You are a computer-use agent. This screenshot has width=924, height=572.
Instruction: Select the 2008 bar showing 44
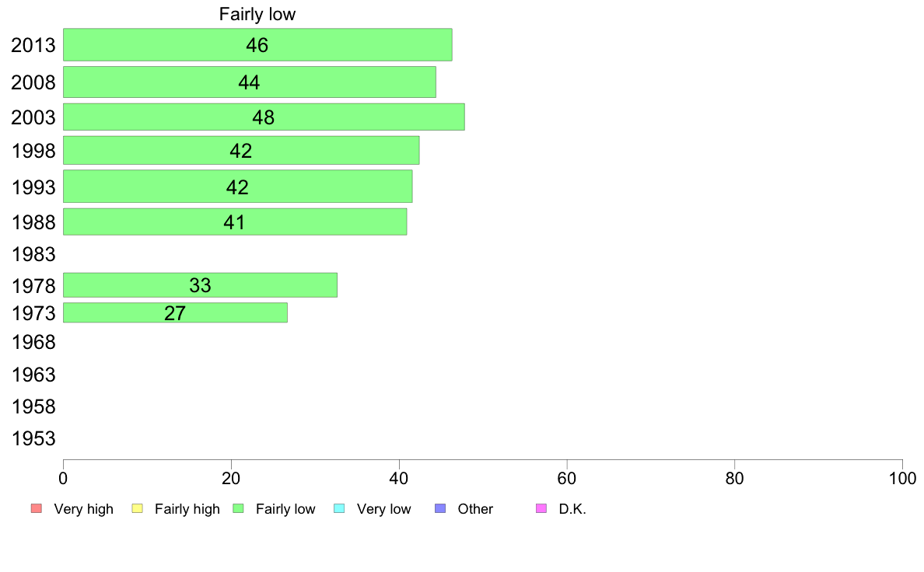[x=249, y=82]
